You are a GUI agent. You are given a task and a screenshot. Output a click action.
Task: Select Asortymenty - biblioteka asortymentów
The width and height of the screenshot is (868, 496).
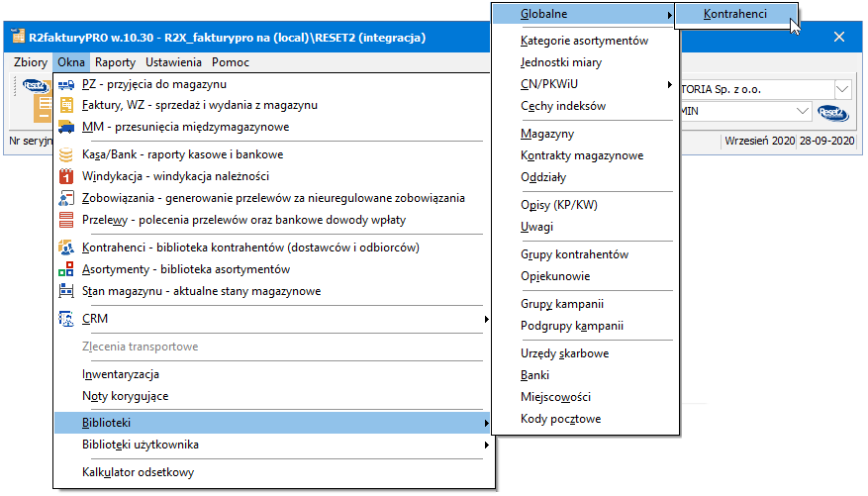272,269
